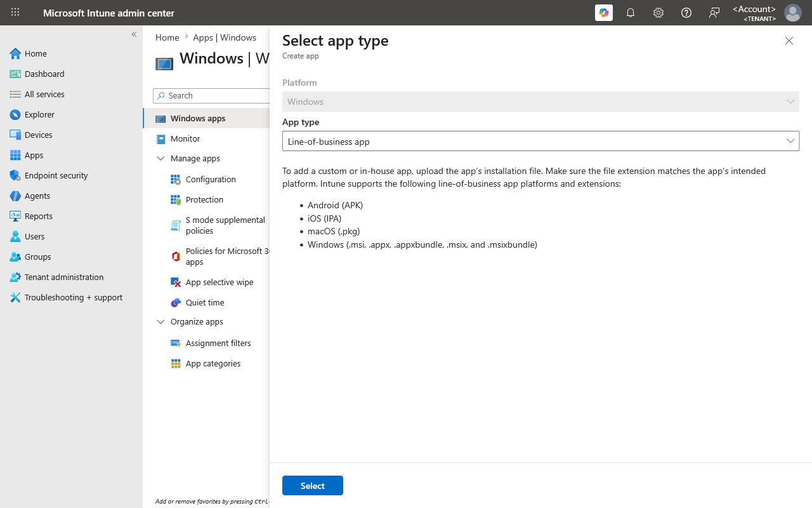Collapse the left navigation sidebar
This screenshot has width=812, height=508.
[x=134, y=34]
